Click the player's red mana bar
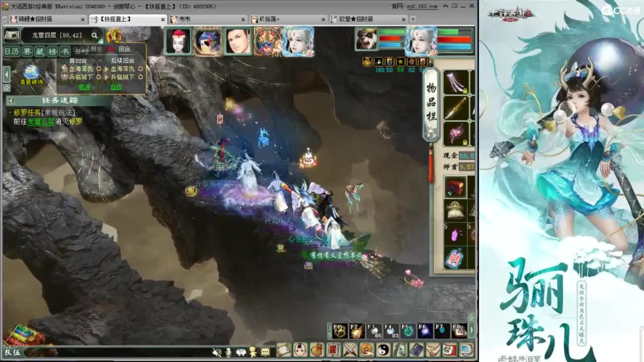 coord(454,39)
